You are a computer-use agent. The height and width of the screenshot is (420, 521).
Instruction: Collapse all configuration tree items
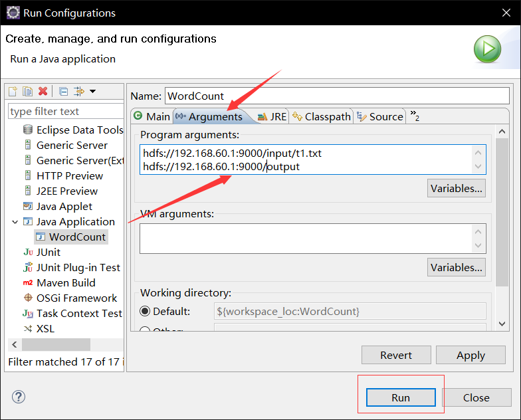coord(64,91)
